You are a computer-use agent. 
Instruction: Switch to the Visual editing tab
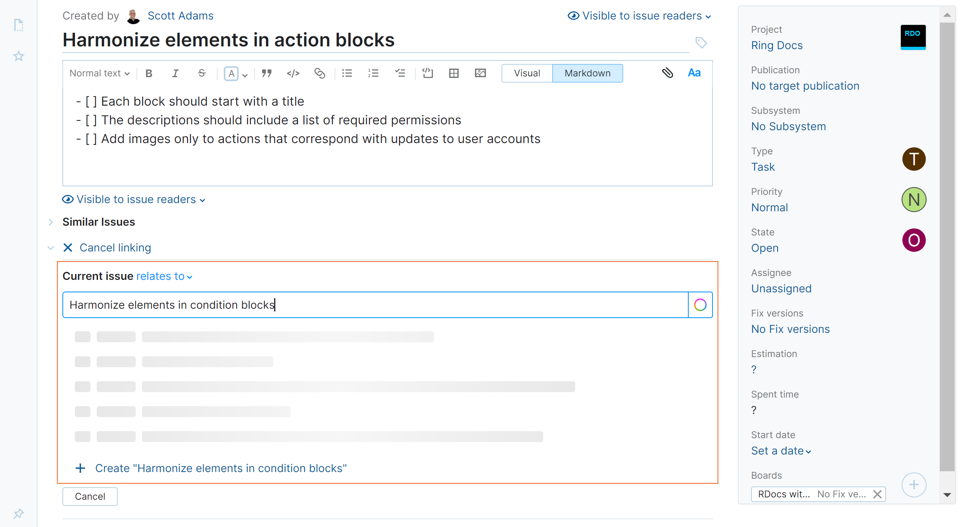526,73
